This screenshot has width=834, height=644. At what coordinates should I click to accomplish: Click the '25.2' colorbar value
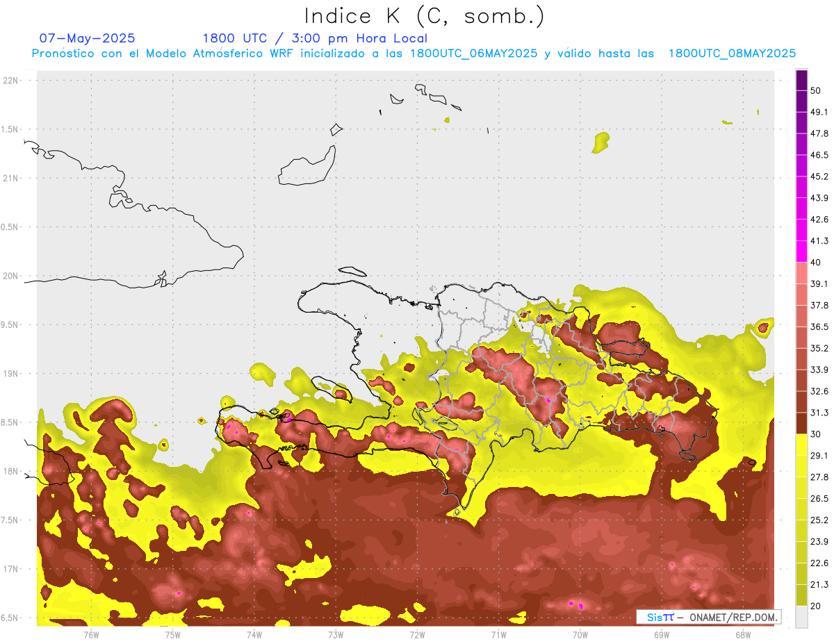click(819, 520)
